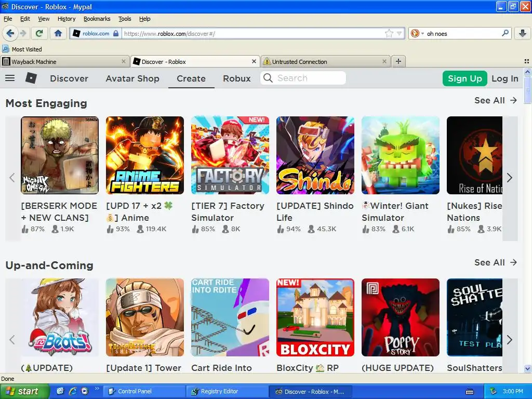Launch Internet Explorer from Quick Launch
532x399 pixels.
pos(73,391)
